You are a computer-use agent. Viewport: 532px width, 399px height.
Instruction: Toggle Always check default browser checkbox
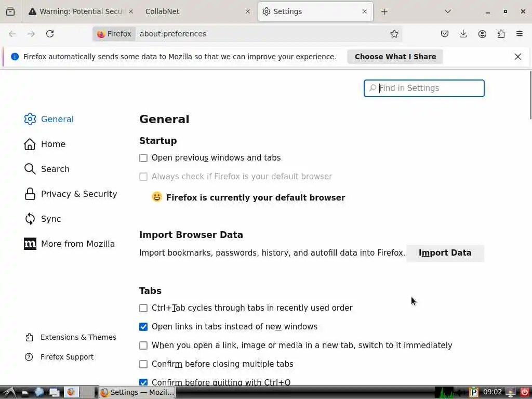click(x=143, y=177)
